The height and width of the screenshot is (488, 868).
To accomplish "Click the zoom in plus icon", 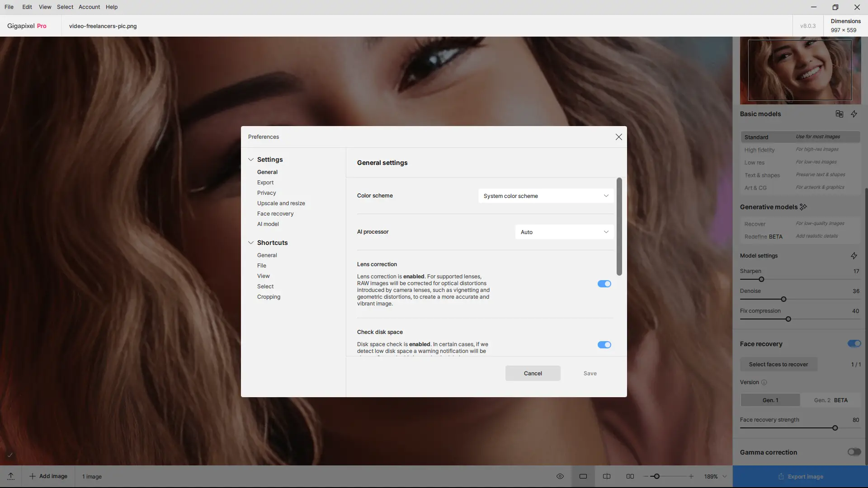I will click(x=691, y=476).
